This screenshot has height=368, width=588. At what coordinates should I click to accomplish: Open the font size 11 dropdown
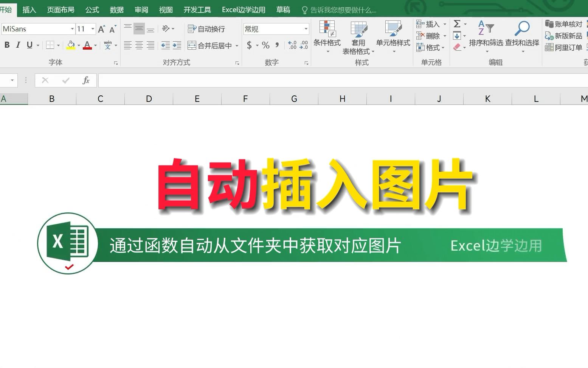coord(93,29)
